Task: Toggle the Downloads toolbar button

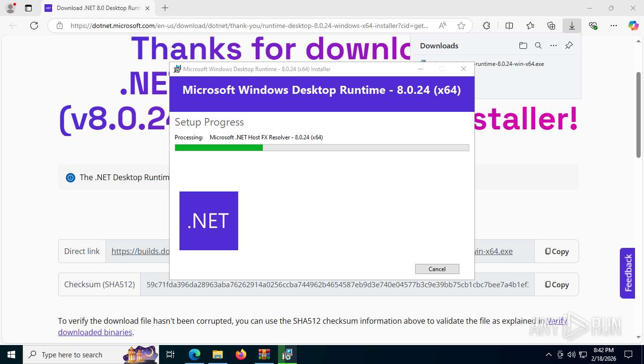Action: (x=572, y=26)
